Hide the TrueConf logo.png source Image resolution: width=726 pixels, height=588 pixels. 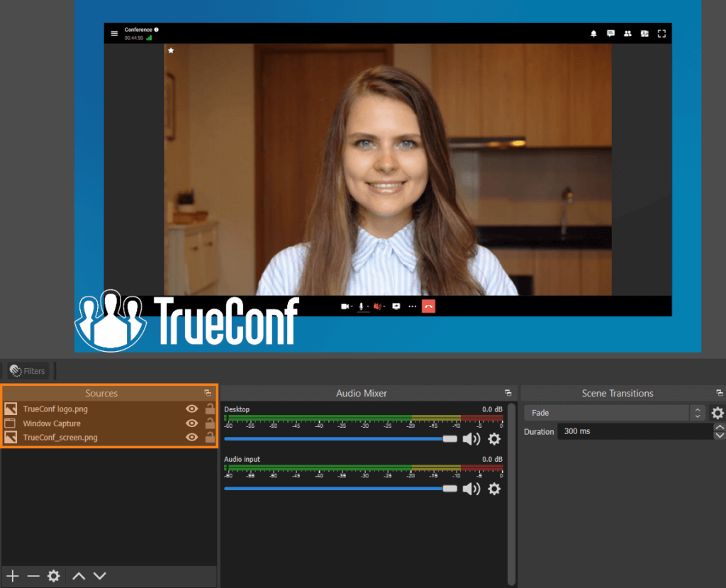tap(191, 409)
